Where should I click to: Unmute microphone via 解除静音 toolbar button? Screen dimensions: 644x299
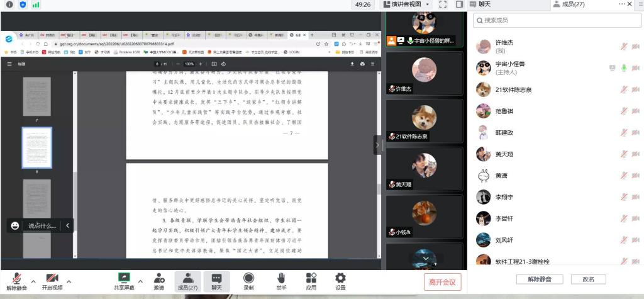17,282
